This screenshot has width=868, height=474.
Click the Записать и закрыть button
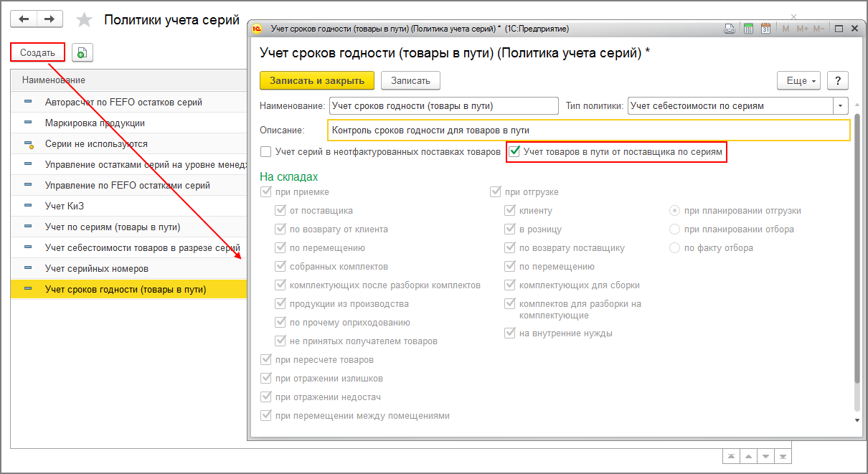tap(316, 81)
